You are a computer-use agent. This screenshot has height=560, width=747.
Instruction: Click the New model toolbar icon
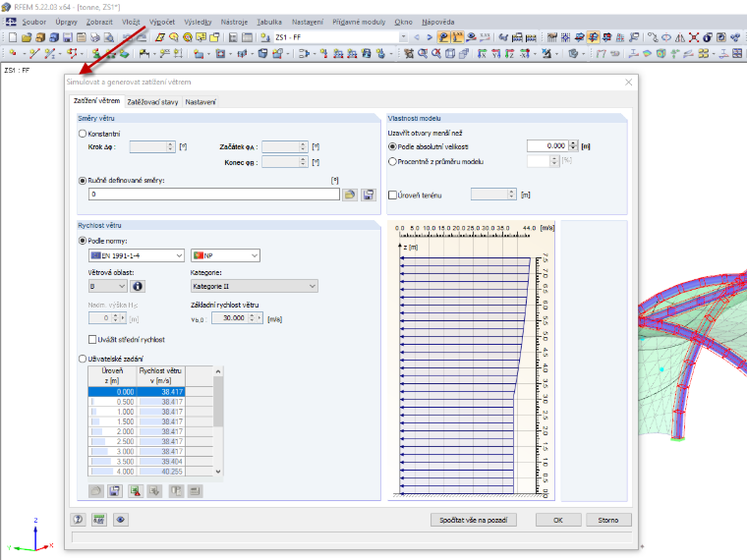[x=13, y=37]
